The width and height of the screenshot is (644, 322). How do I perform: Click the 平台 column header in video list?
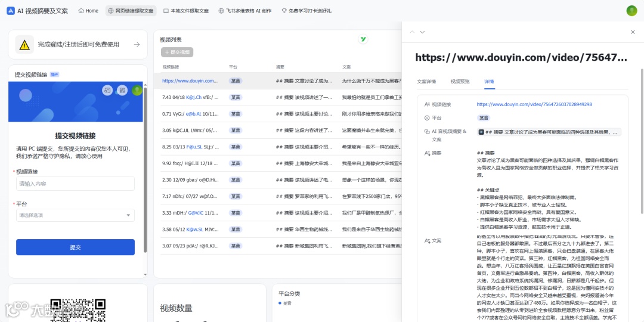(233, 67)
